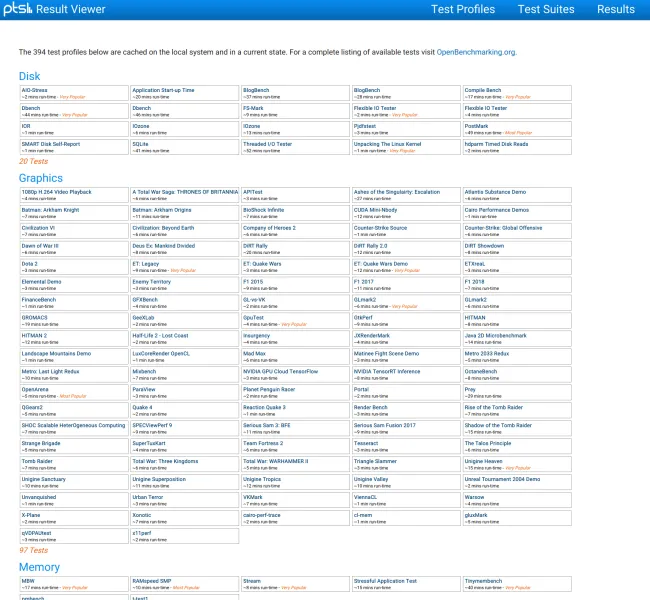Select the GROMACS test profile
The height and width of the screenshot is (600, 650).
coord(74,321)
